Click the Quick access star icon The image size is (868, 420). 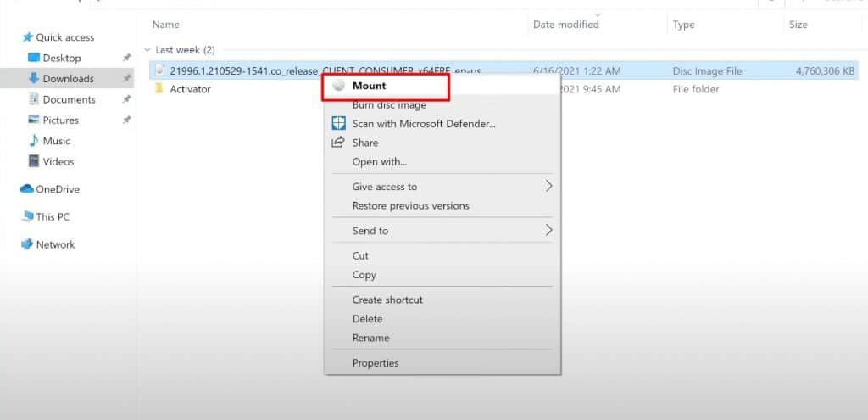28,37
